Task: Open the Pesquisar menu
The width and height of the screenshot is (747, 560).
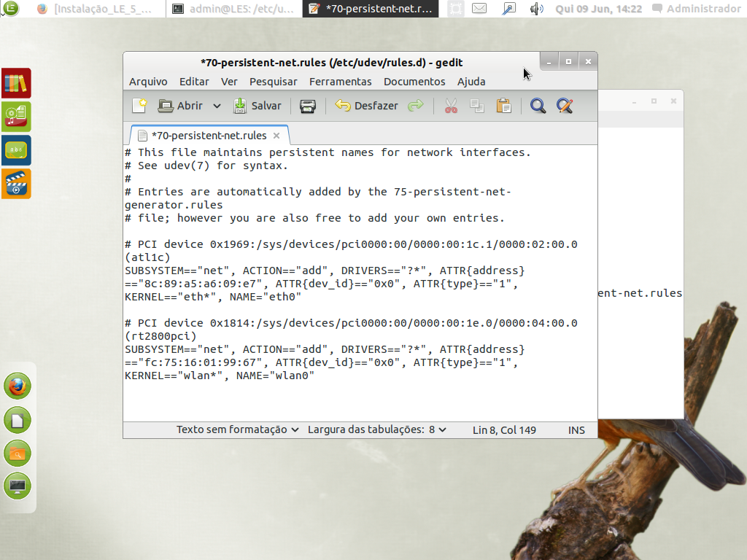Action: click(274, 82)
